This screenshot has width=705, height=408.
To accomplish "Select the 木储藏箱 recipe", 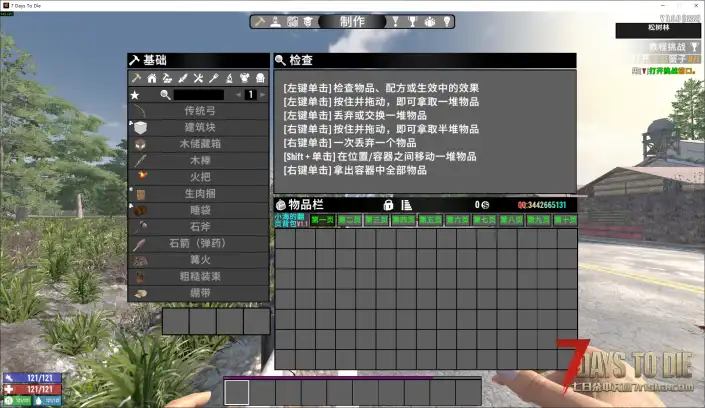I will 199,144.
